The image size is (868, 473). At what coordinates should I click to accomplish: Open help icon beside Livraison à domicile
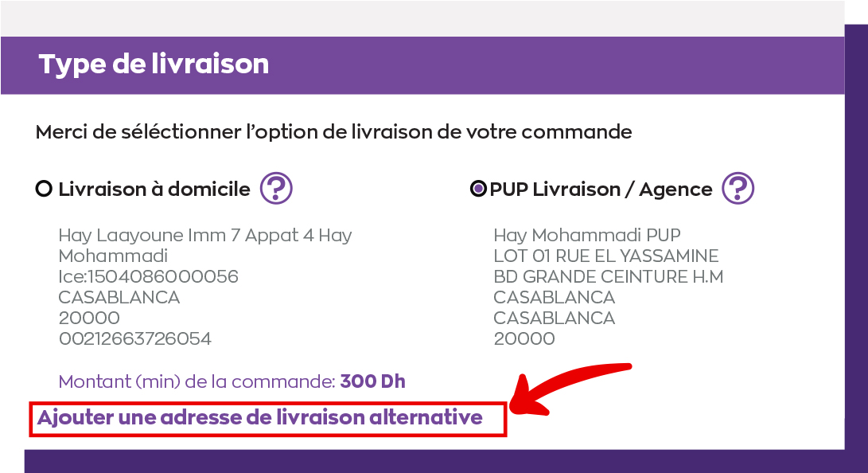[276, 188]
